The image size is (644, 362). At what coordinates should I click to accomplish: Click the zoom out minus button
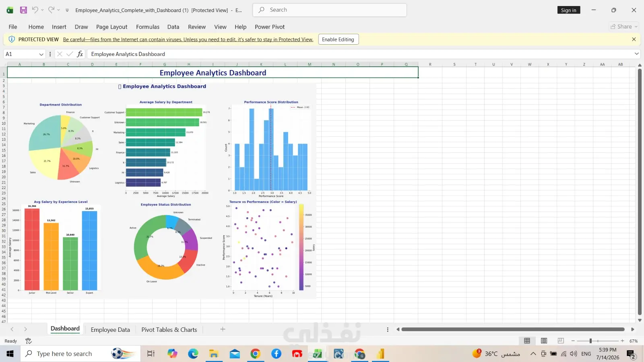[573, 341]
